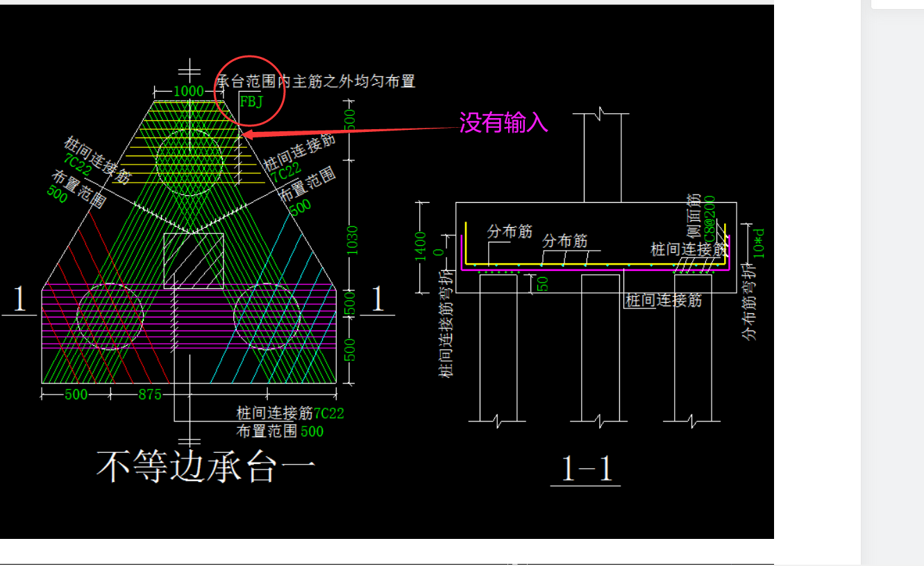Select the 1000 top width dimension
The width and height of the screenshot is (924, 566).
[189, 91]
